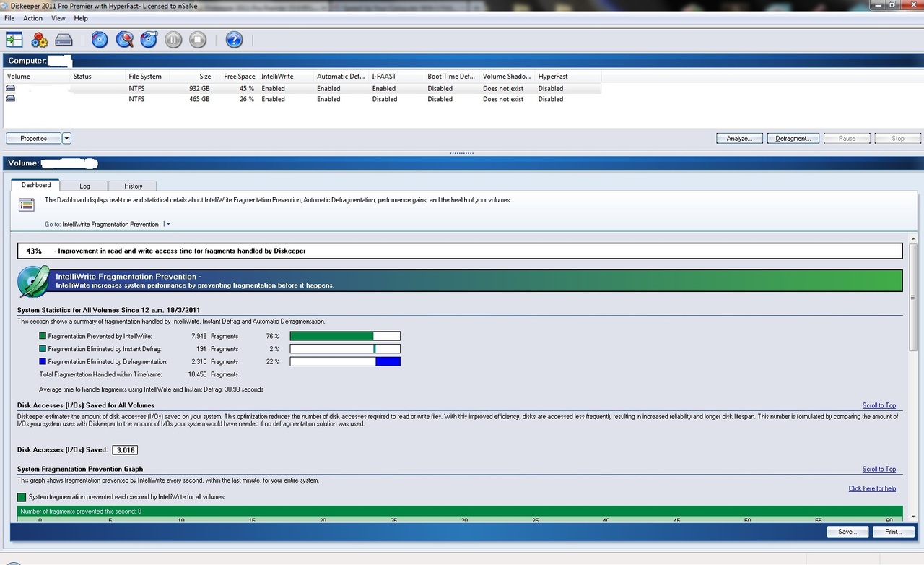Click the Dashboard notepad icon

[27, 205]
